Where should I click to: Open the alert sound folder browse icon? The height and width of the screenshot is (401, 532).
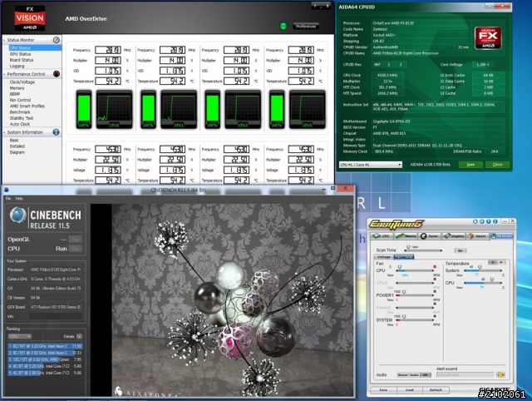point(500,374)
